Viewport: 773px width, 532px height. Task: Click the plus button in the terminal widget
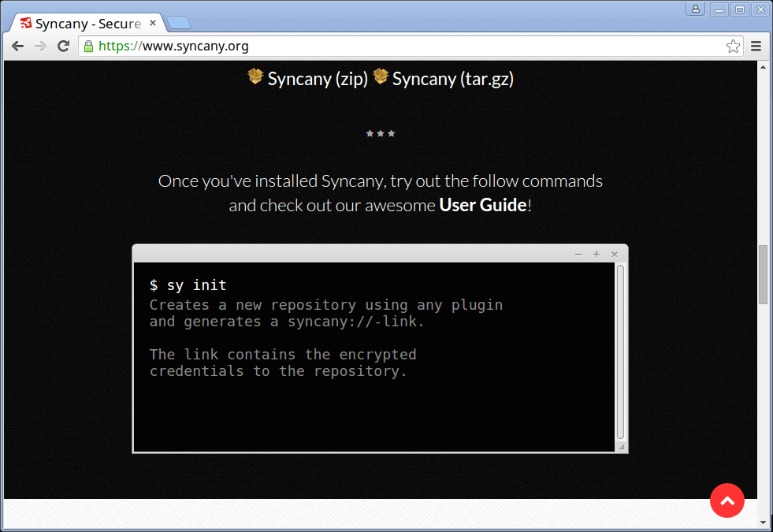(596, 255)
